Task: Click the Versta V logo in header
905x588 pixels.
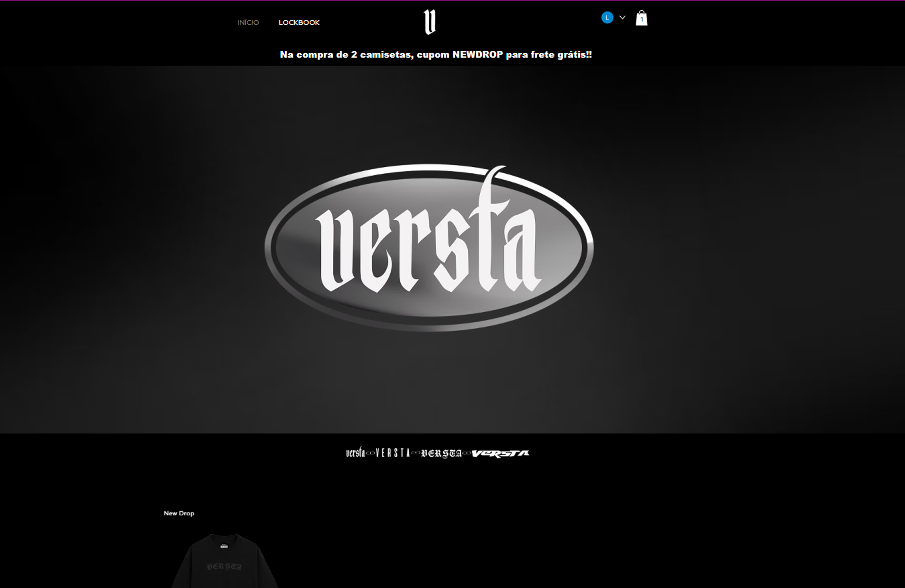Action: [430, 22]
